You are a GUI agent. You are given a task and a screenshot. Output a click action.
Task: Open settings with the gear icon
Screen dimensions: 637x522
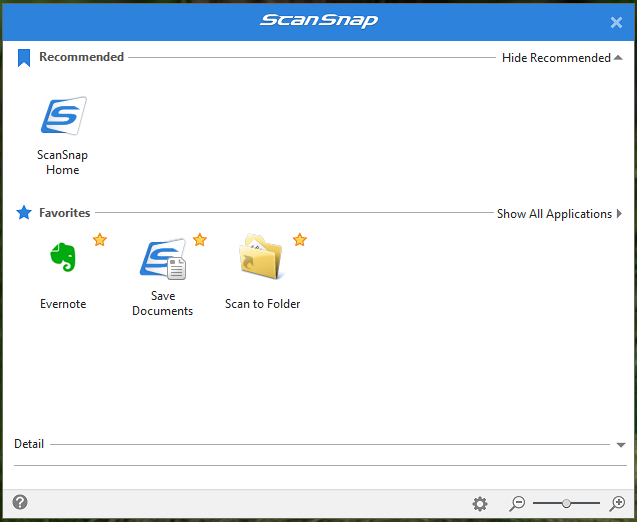480,504
